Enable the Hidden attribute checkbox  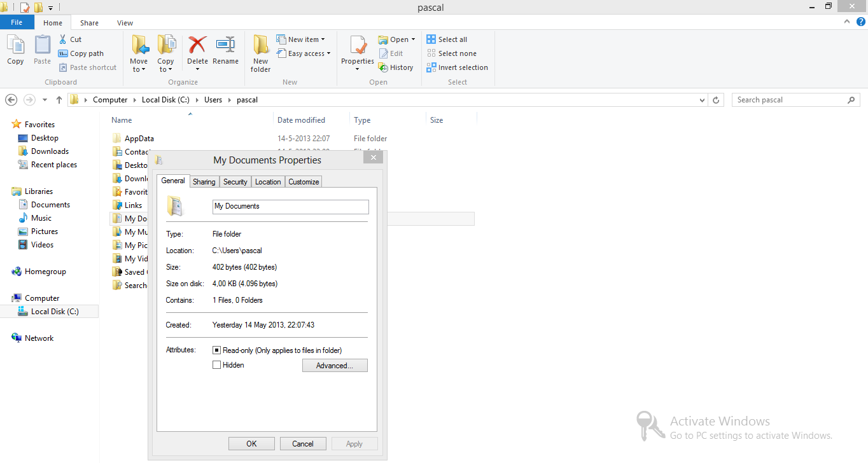click(217, 365)
